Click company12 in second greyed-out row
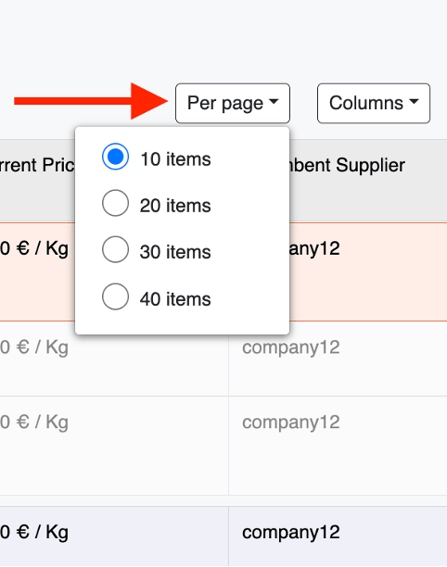Viewport: 447px width, 567px height. [x=291, y=422]
